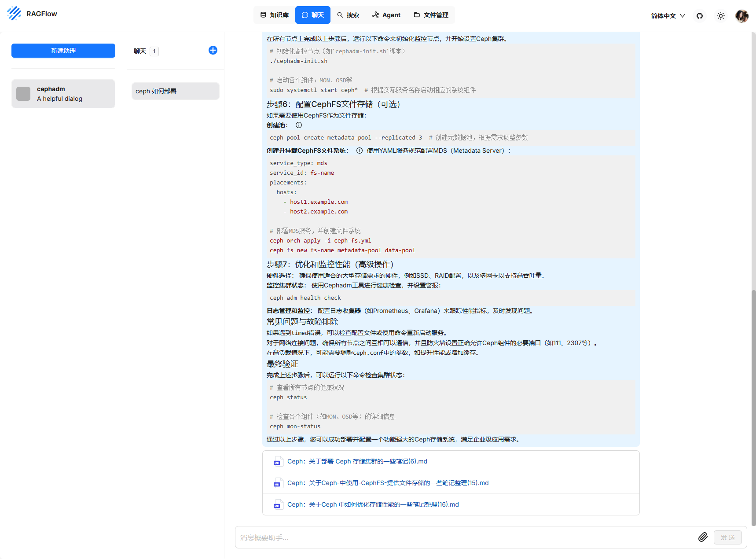Open reference 'CephFS-提供文件存储的一些笔记整理(15).md'
The image size is (756, 559).
coord(388,483)
